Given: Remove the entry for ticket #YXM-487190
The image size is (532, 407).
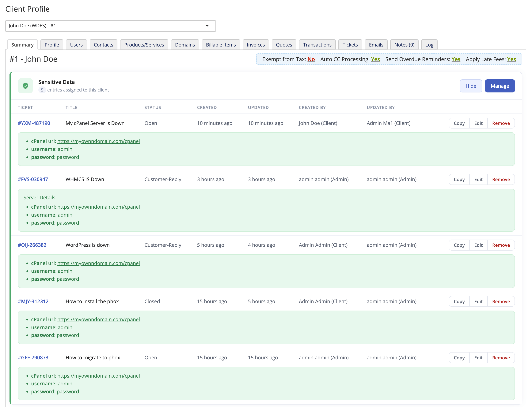Looking at the screenshot, I should pos(501,123).
